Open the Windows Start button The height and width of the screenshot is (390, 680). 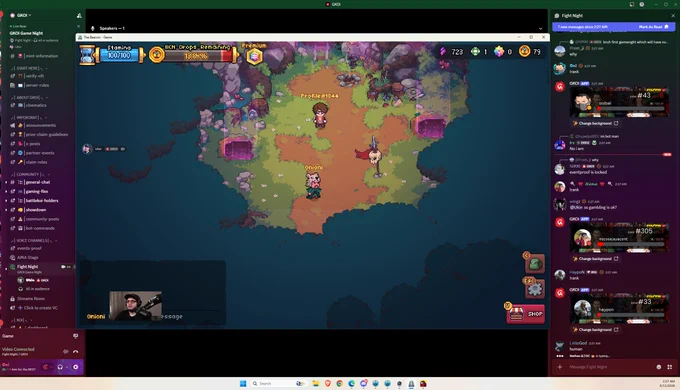point(243,383)
